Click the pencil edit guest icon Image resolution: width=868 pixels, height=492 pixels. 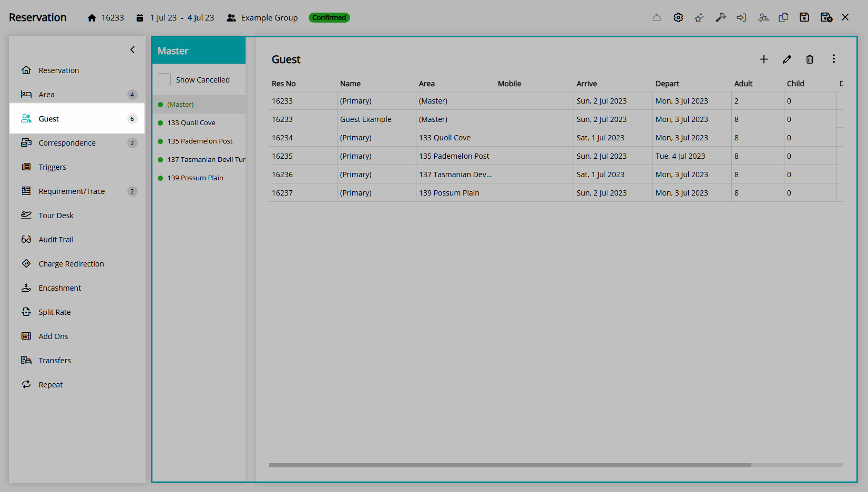click(x=787, y=59)
